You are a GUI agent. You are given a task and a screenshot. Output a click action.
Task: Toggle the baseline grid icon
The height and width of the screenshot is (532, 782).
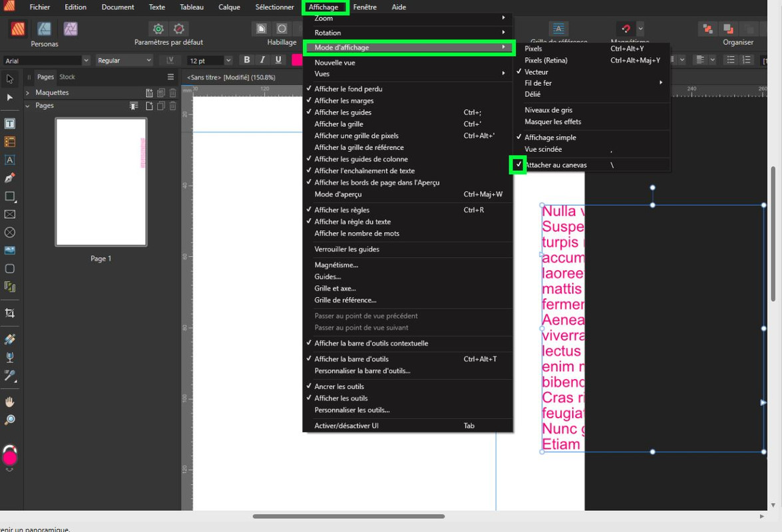(x=558, y=29)
